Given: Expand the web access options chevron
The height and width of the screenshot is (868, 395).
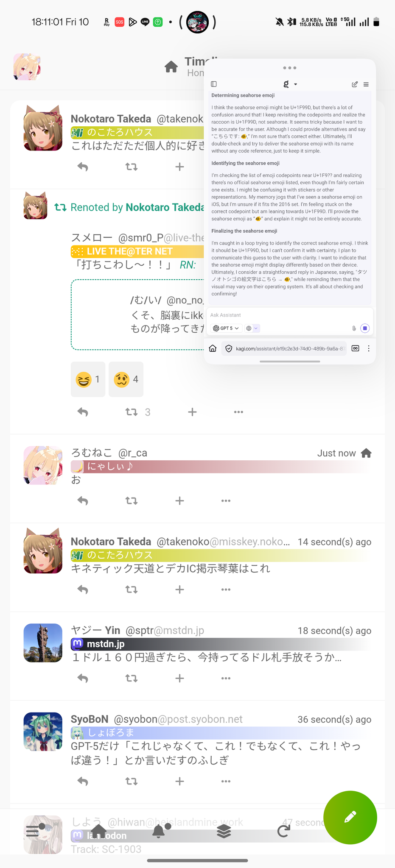Looking at the screenshot, I should click(x=256, y=328).
